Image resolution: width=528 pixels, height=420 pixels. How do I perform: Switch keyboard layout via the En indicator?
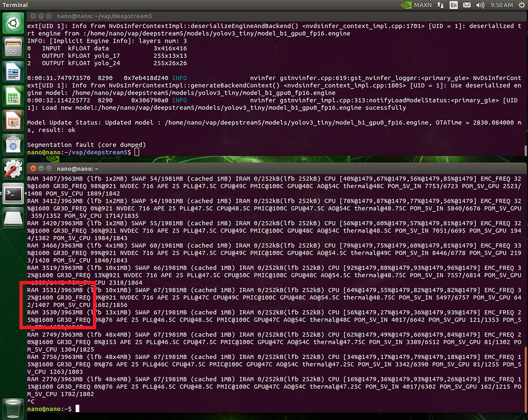pyautogui.click(x=453, y=5)
